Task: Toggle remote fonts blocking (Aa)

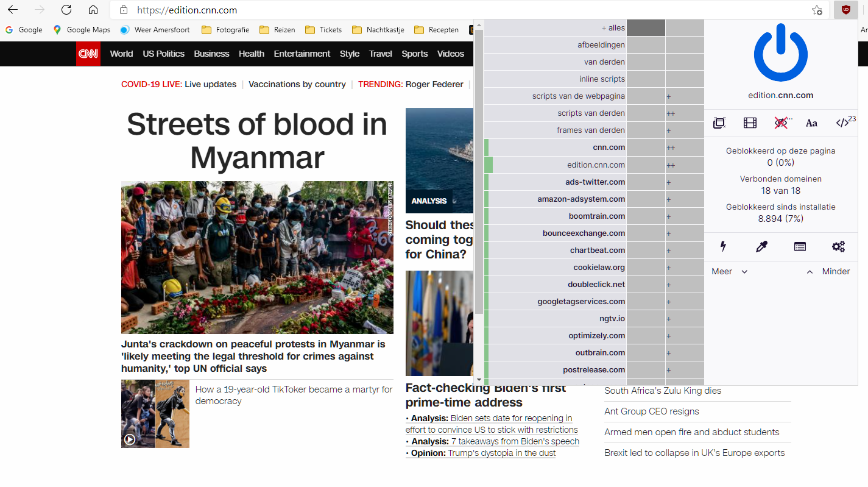Action: tap(811, 123)
